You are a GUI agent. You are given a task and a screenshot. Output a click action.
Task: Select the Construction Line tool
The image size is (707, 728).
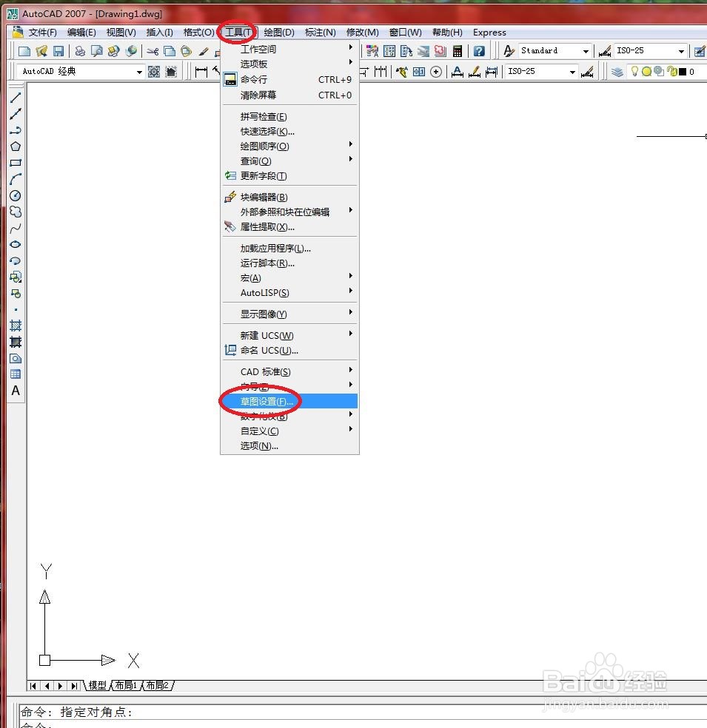pos(16,114)
